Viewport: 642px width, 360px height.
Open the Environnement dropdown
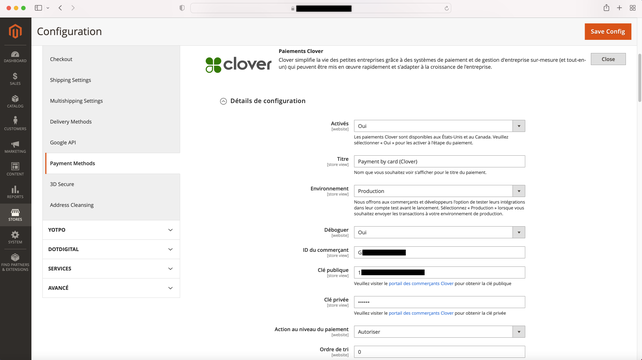[439, 191]
